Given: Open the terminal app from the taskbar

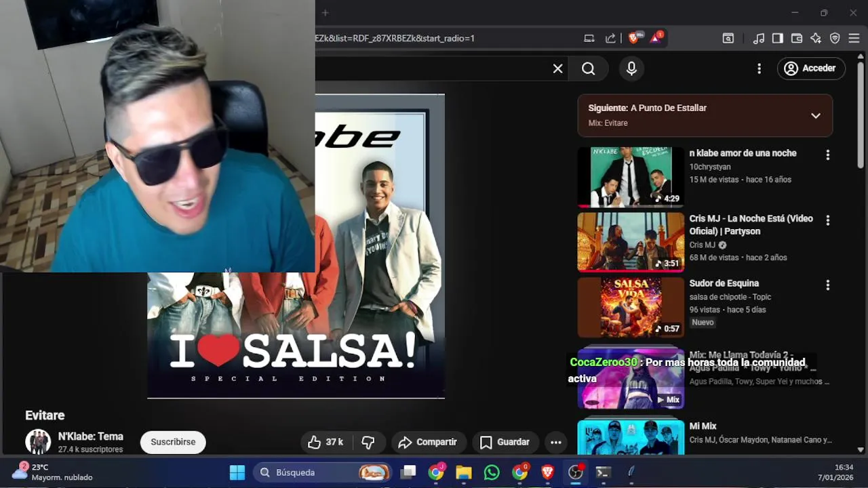Looking at the screenshot, I should click(603, 472).
